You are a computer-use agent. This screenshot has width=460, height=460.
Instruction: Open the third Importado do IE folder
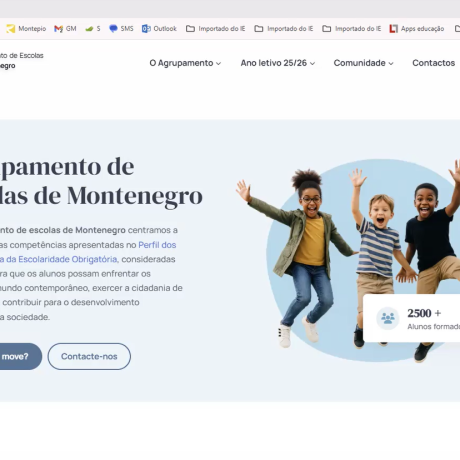click(x=352, y=29)
